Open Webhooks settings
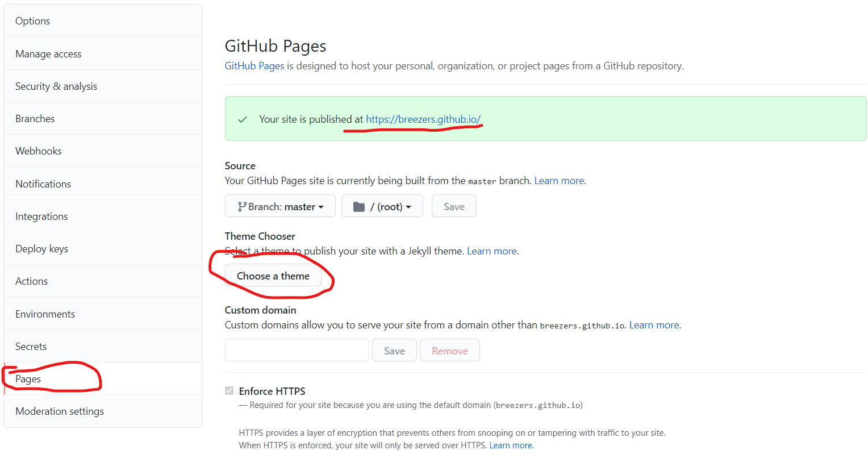This screenshot has height=471, width=868. (103, 151)
